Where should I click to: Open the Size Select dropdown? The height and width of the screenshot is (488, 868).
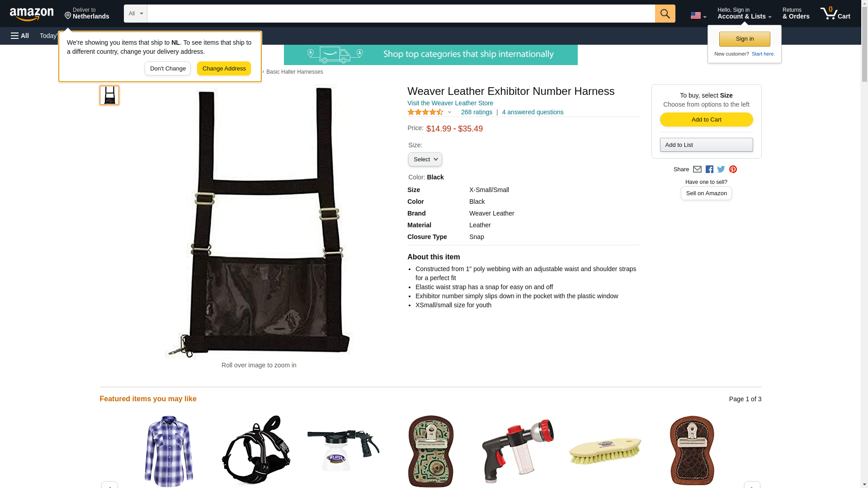[425, 160]
